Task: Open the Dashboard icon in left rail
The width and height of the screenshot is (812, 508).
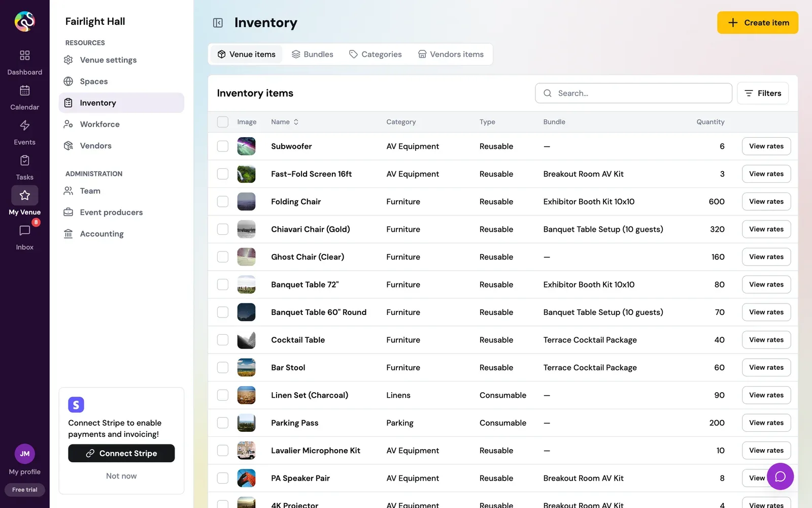Action: (24, 55)
